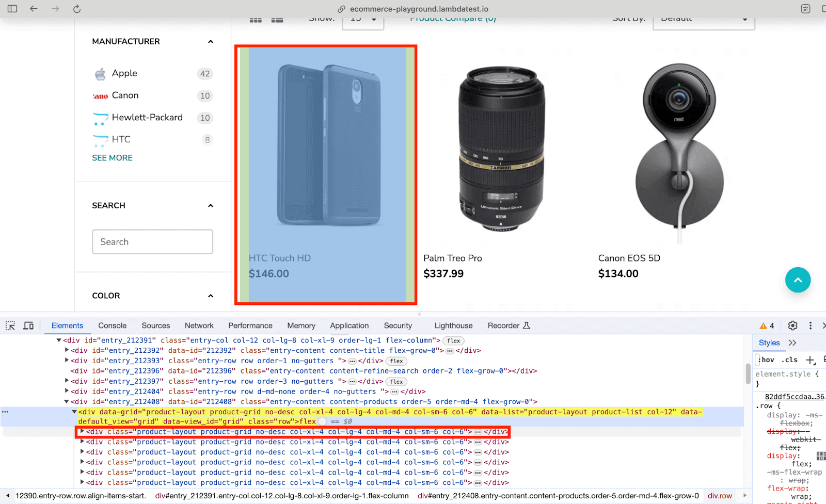Expand the entry_212393 div node

[67, 361]
